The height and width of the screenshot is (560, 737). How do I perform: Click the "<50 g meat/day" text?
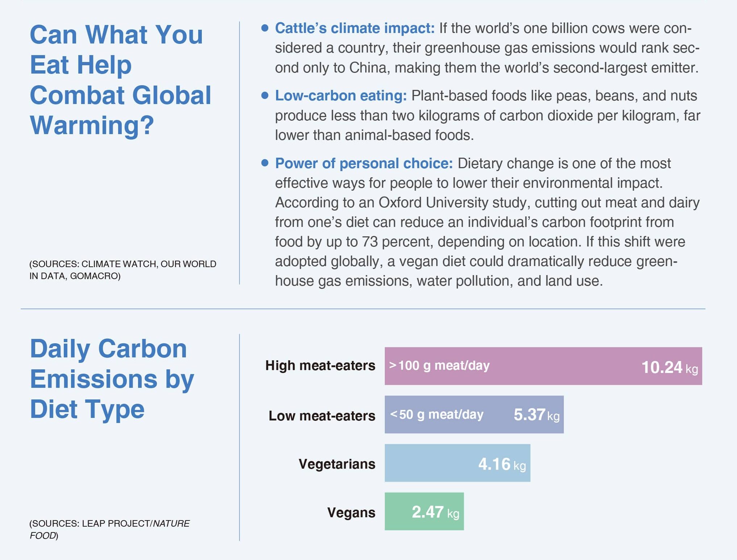437,414
